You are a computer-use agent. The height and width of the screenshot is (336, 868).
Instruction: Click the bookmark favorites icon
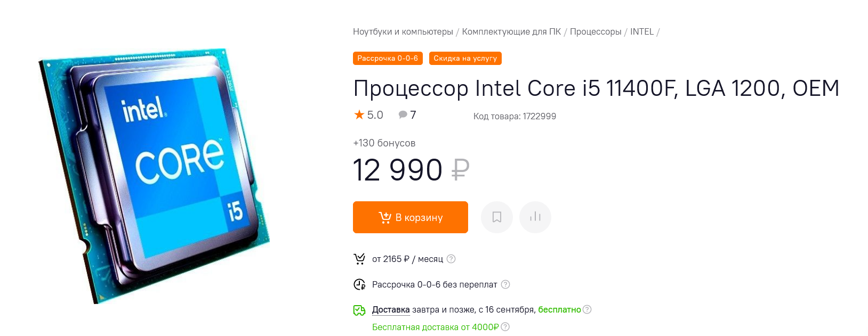coord(497,217)
